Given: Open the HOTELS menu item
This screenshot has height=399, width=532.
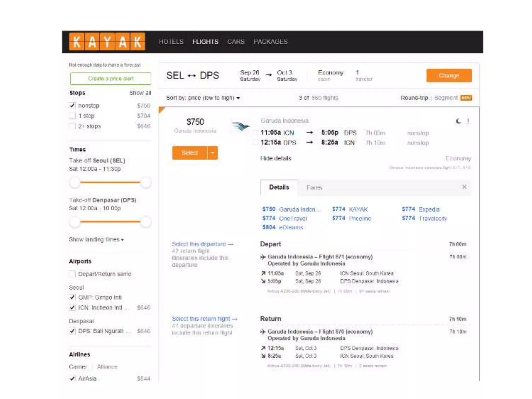Looking at the screenshot, I should [171, 42].
